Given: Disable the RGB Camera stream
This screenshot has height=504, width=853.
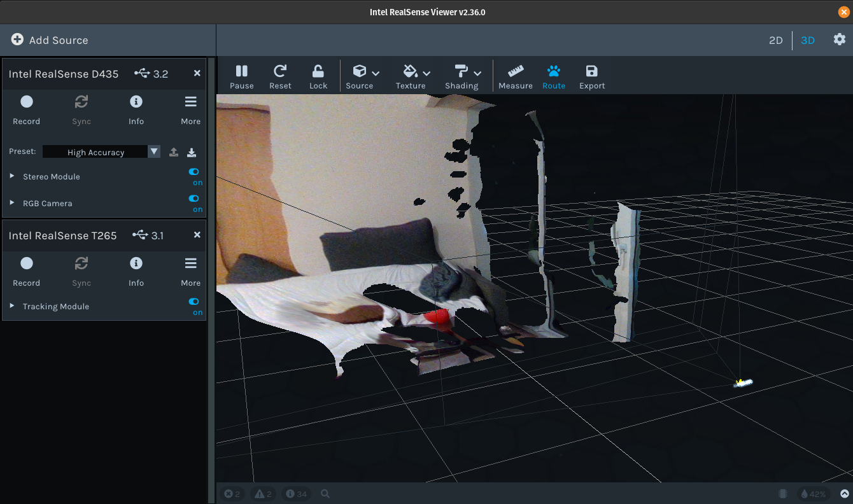Looking at the screenshot, I should point(194,199).
